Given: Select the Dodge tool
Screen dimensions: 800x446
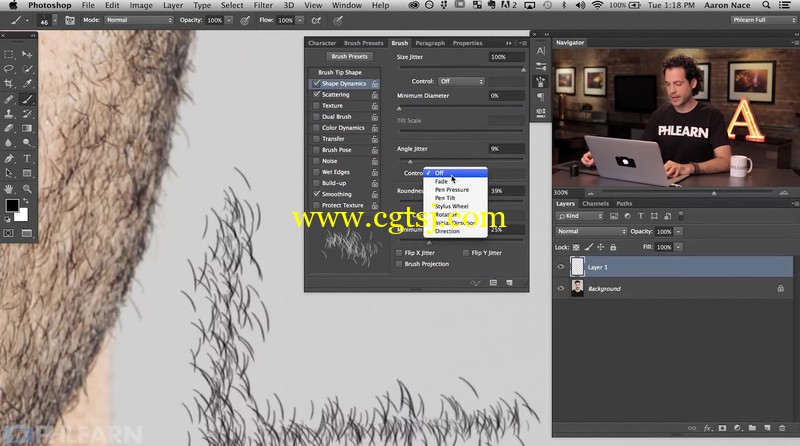Looking at the screenshot, I should (x=27, y=143).
